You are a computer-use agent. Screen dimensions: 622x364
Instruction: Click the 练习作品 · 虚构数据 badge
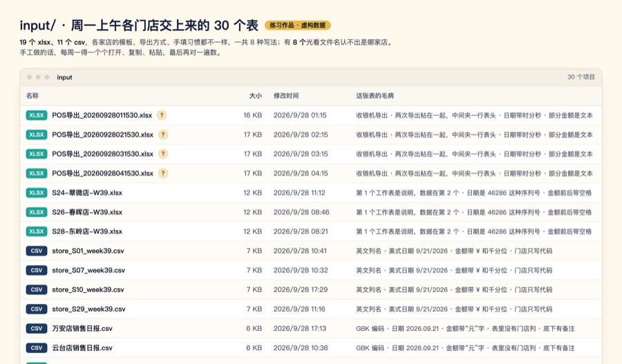pyautogui.click(x=297, y=26)
